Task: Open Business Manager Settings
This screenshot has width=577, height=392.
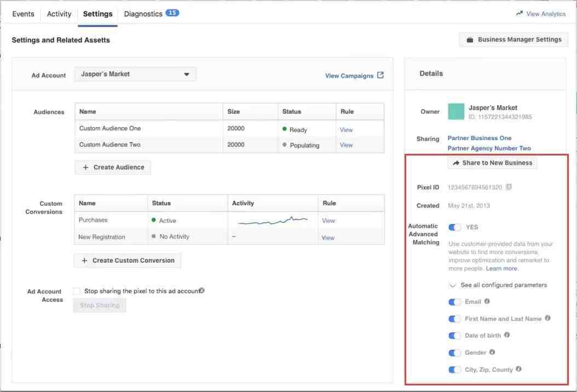Action: point(513,40)
